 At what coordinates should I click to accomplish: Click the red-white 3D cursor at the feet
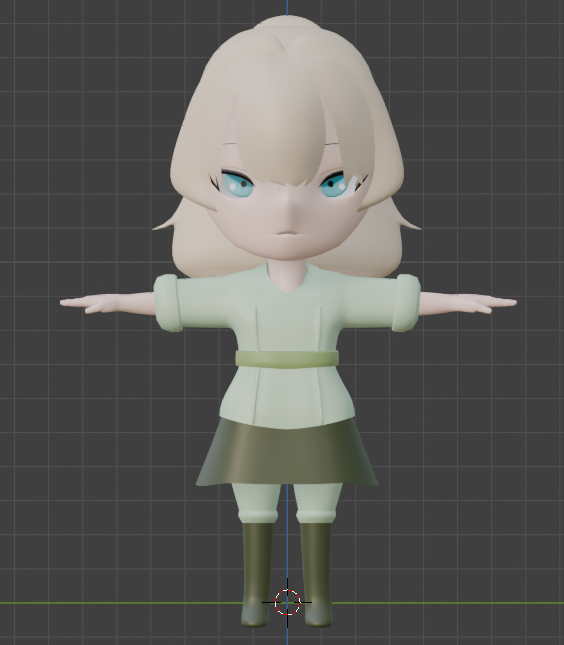(287, 602)
